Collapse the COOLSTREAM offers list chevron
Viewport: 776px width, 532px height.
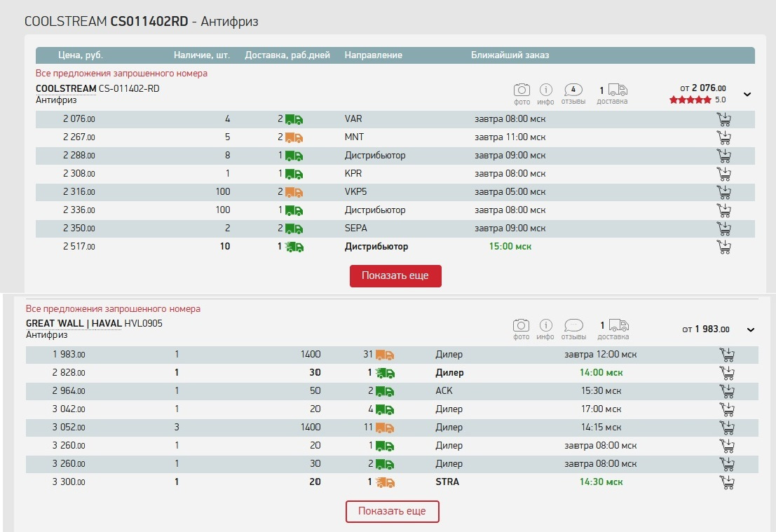tap(747, 95)
